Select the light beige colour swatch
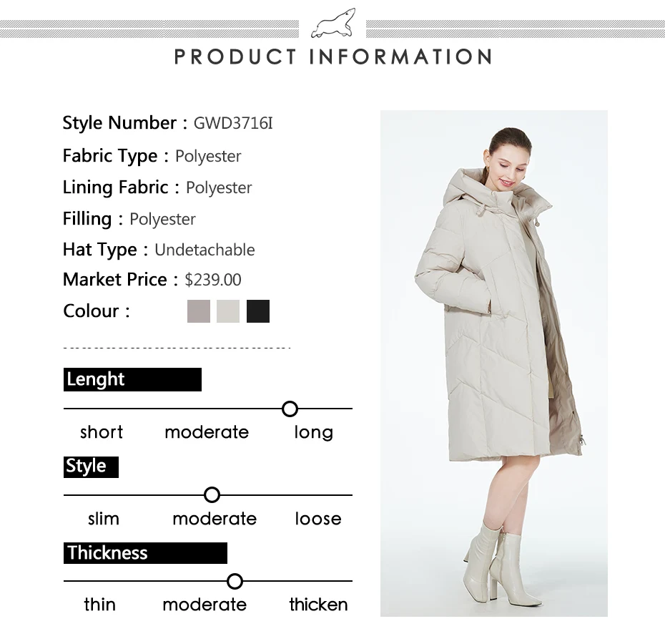The height and width of the screenshot is (644, 665). coord(228,311)
